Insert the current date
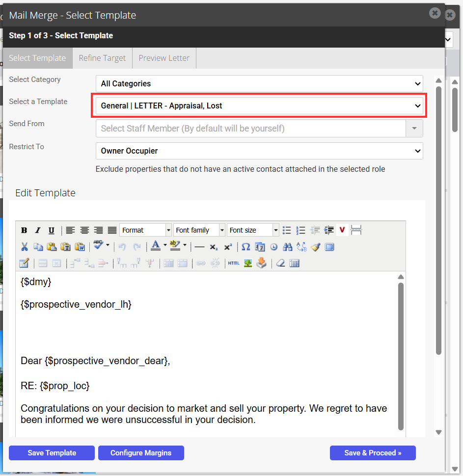Viewport: 463px width, 476px height. pyautogui.click(x=260, y=247)
